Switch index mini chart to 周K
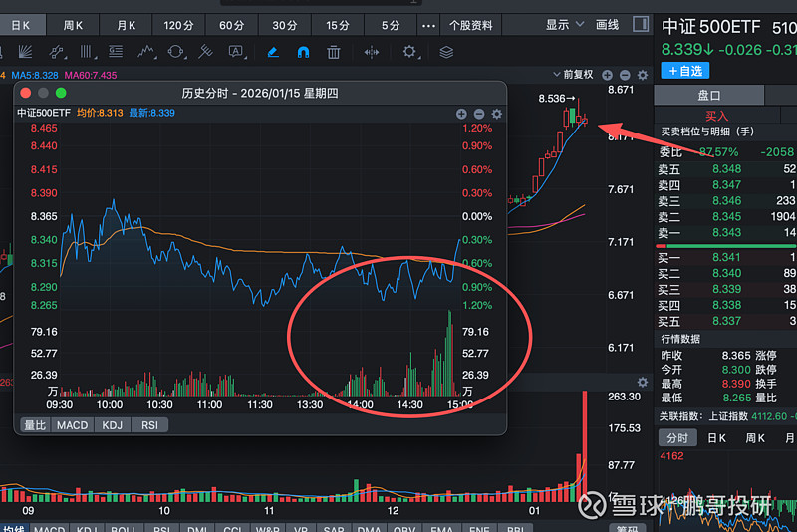Image resolution: width=797 pixels, height=532 pixels. click(755, 438)
